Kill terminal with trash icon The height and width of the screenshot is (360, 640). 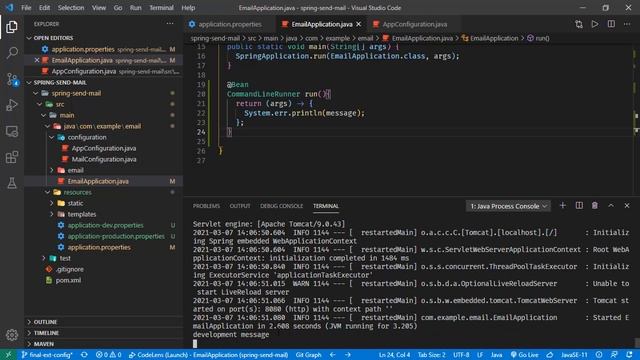tap(595, 206)
